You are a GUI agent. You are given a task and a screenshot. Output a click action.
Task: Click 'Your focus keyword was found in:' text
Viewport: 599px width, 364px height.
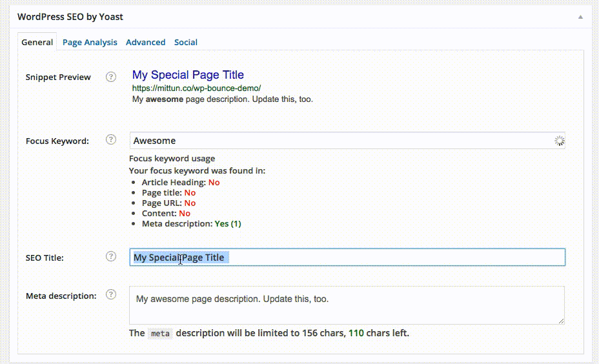tap(197, 170)
